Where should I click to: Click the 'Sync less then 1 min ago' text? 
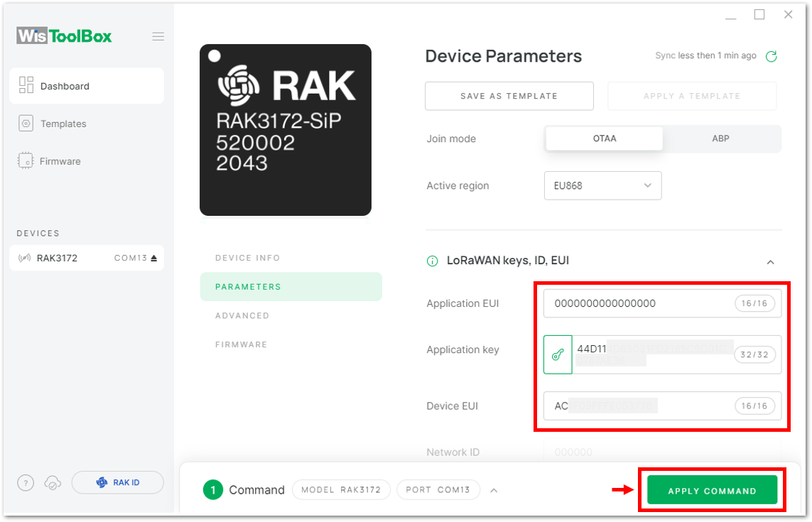(705, 55)
